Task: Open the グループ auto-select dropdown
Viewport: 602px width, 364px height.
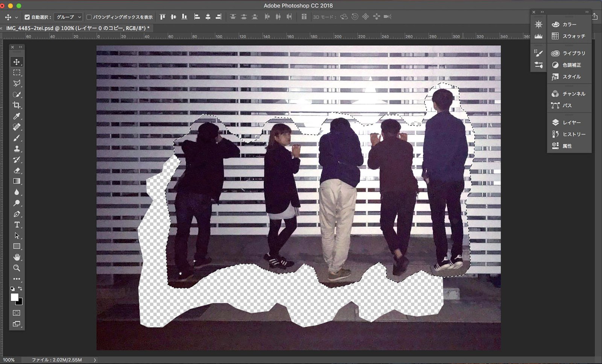Action: [68, 17]
